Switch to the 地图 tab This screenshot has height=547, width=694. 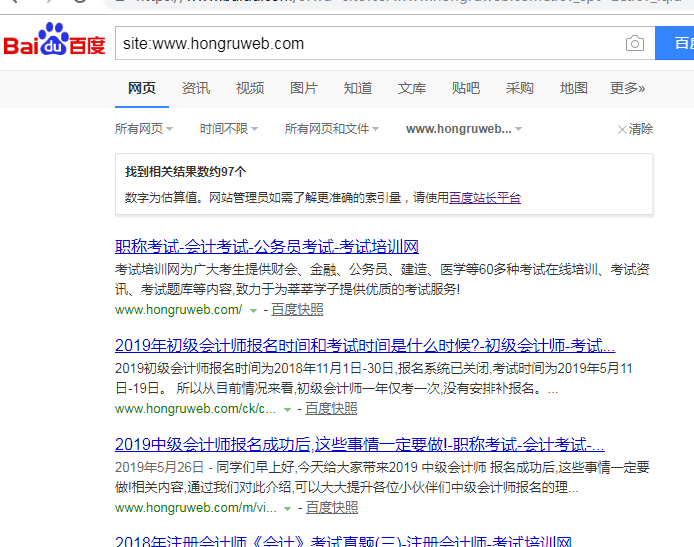click(574, 88)
